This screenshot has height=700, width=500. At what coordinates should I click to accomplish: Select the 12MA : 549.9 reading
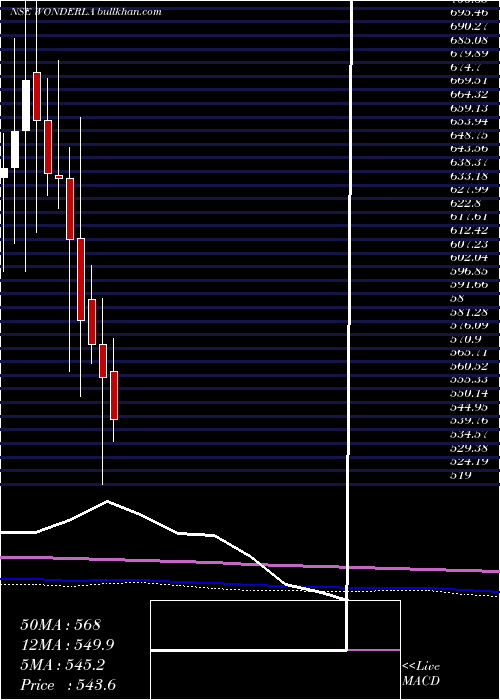point(67,645)
